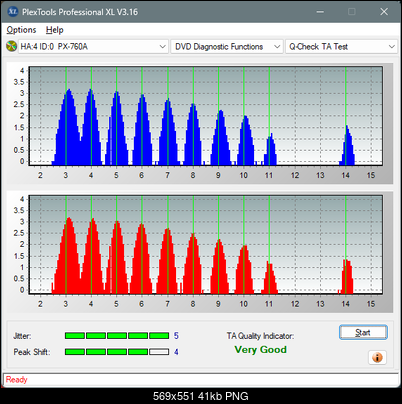
Task: Click the red 11T peak in lower graph
Action: click(269, 277)
